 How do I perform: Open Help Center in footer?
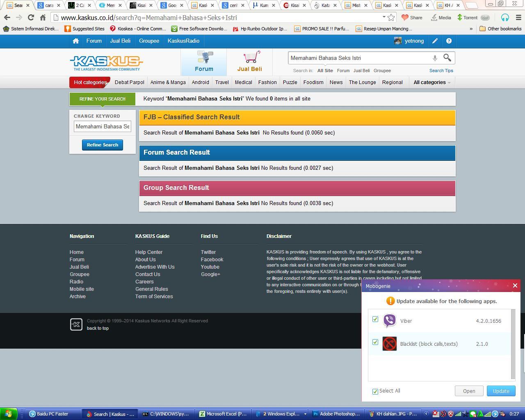149,252
